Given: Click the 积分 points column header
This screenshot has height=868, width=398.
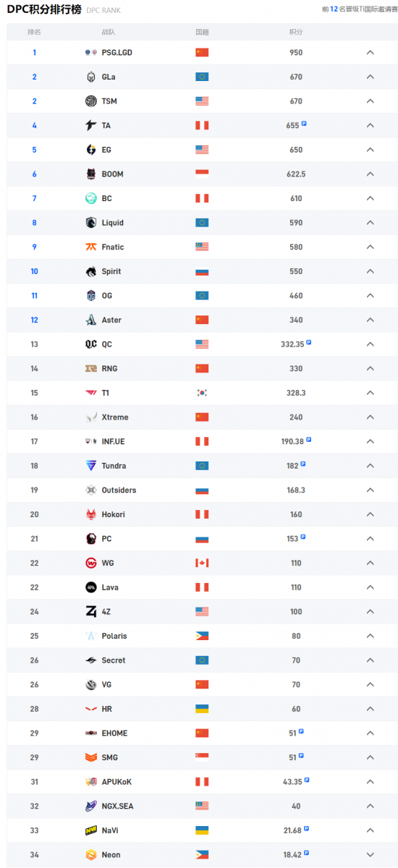Looking at the screenshot, I should click(296, 32).
